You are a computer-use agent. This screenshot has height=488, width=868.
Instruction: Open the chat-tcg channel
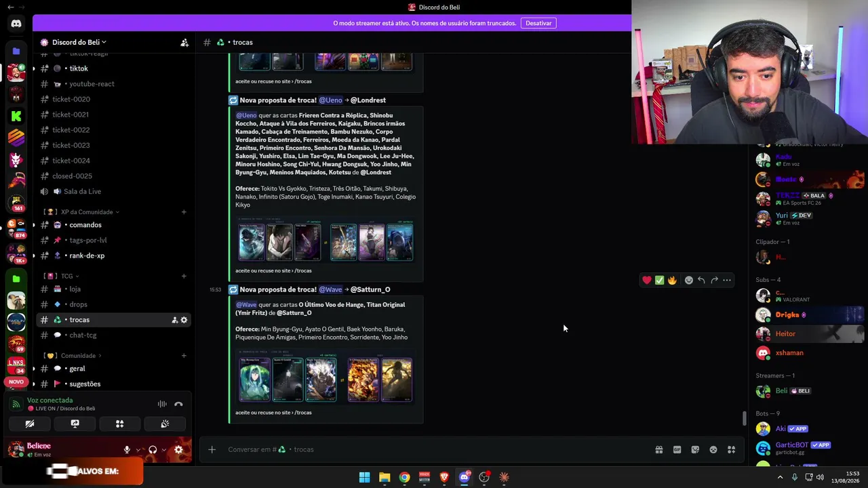[x=113, y=335]
